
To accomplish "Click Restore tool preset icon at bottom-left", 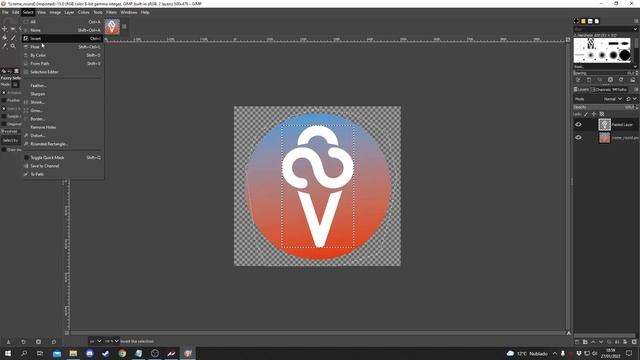I will [23, 342].
